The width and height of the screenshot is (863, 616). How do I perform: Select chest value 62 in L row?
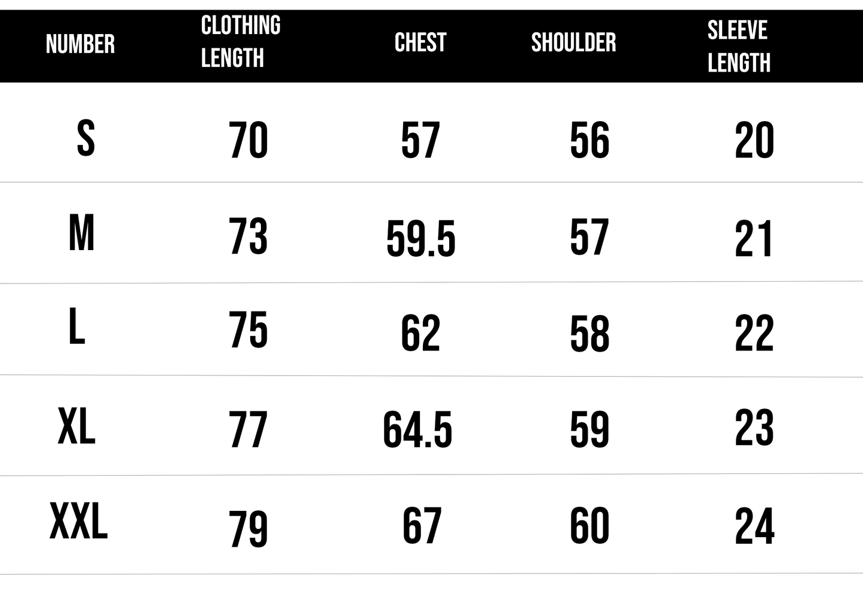point(420,333)
